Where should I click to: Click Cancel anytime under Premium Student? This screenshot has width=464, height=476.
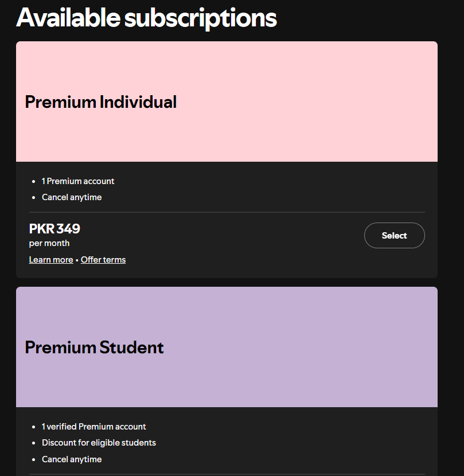[72, 459]
